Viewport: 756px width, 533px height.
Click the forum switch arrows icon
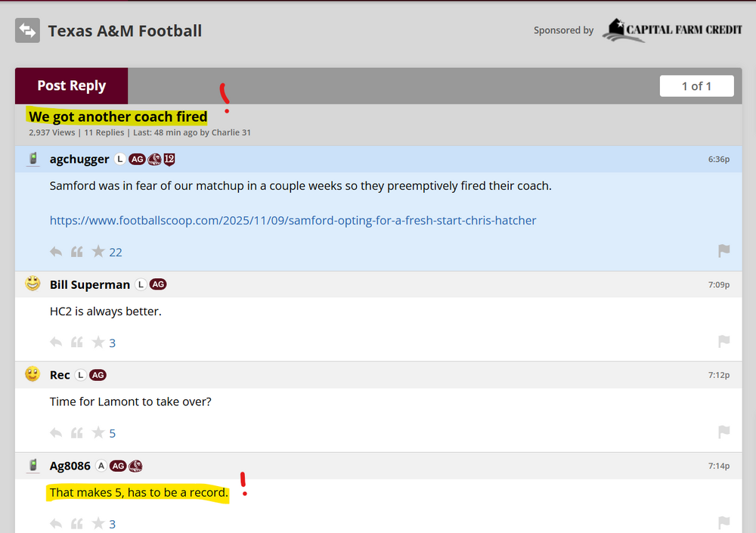tap(27, 31)
